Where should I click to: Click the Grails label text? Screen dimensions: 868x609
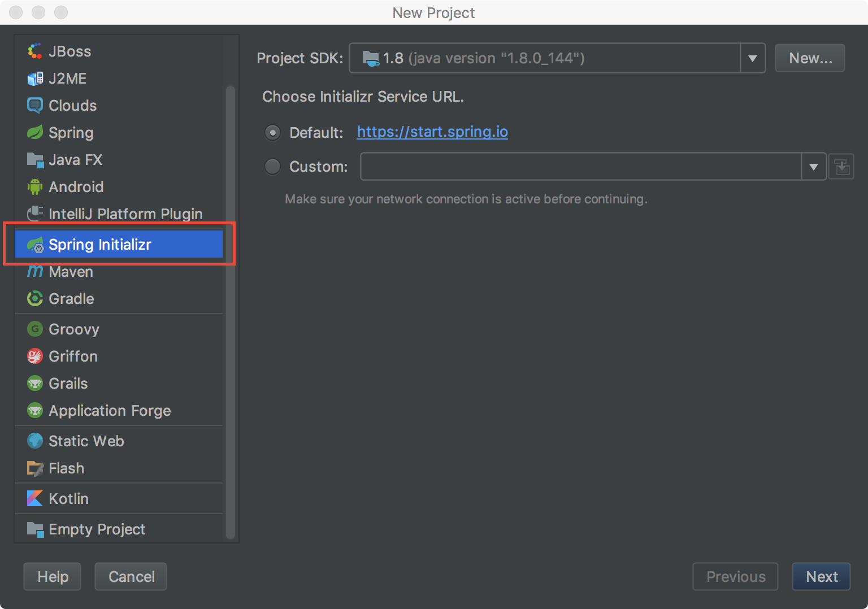pyautogui.click(x=68, y=384)
